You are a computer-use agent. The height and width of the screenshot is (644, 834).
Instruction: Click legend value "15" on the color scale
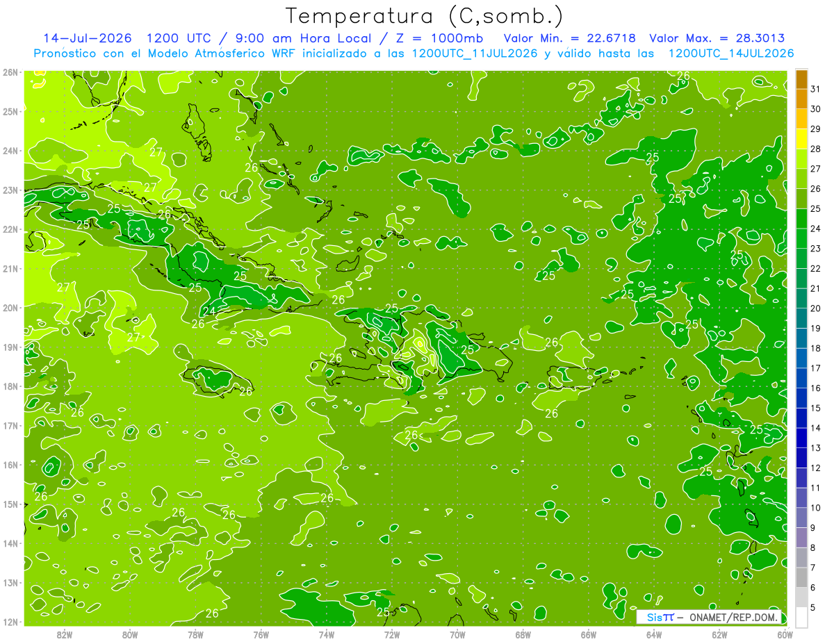pyautogui.click(x=815, y=408)
